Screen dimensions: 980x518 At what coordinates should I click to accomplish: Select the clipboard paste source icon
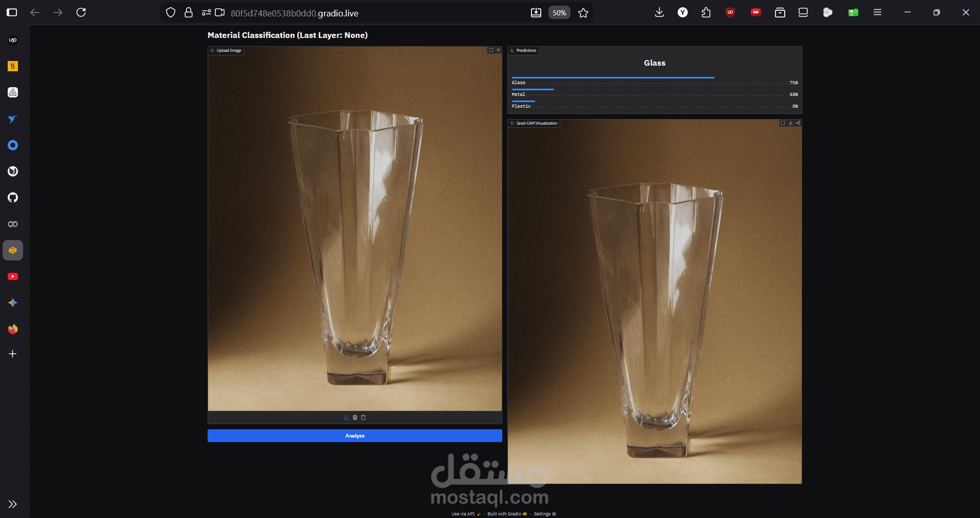(363, 417)
